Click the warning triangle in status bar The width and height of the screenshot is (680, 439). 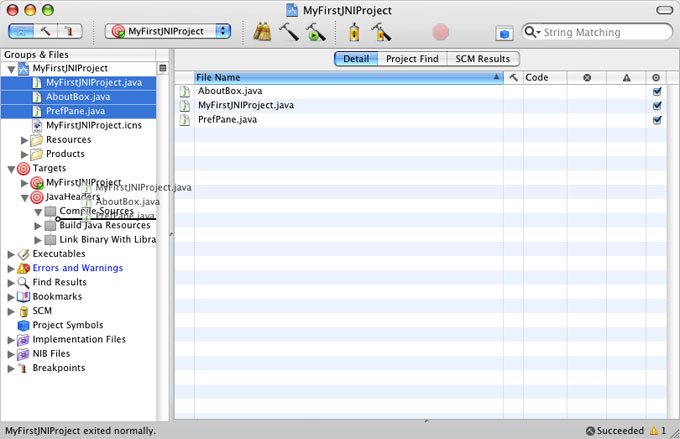pyautogui.click(x=654, y=431)
